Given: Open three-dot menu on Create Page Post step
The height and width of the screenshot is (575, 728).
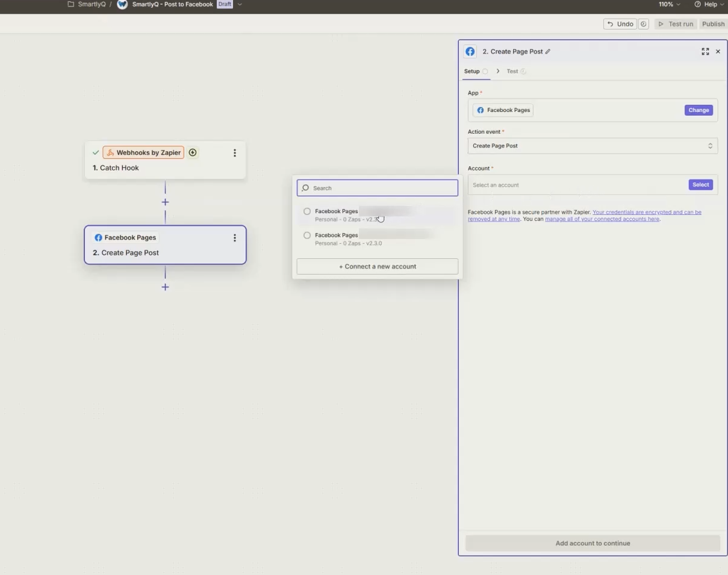Looking at the screenshot, I should 235,238.
